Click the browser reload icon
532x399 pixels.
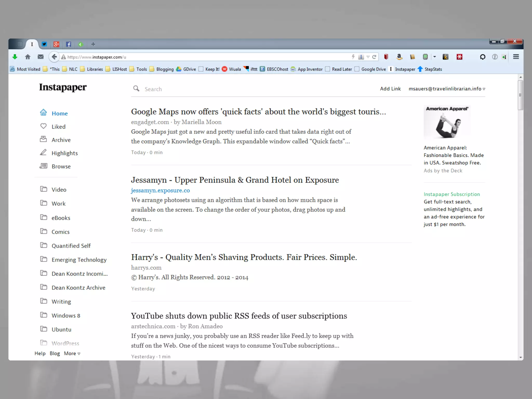tap(374, 57)
